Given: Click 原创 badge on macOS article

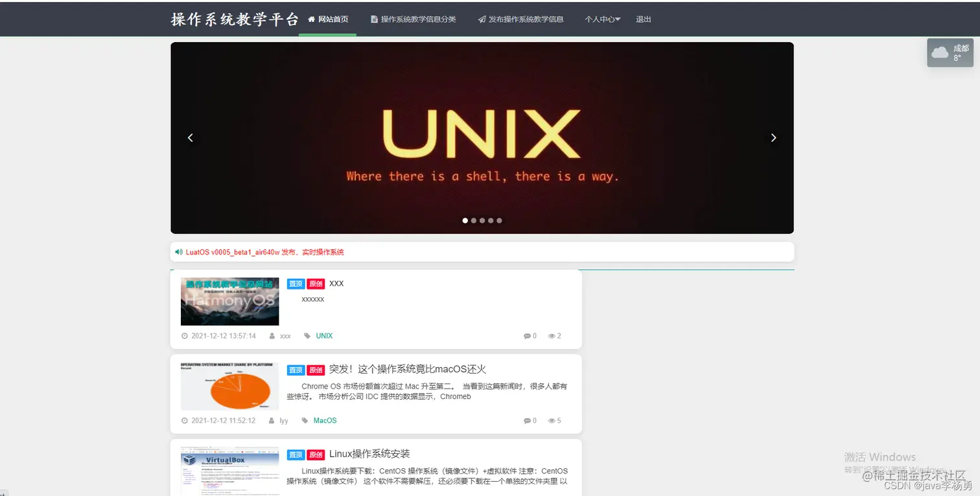Looking at the screenshot, I should [x=316, y=370].
